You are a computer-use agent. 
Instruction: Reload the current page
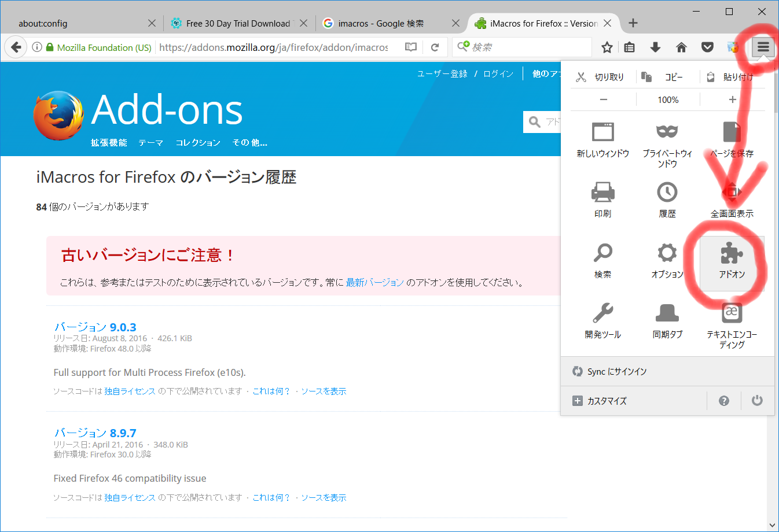pyautogui.click(x=435, y=47)
